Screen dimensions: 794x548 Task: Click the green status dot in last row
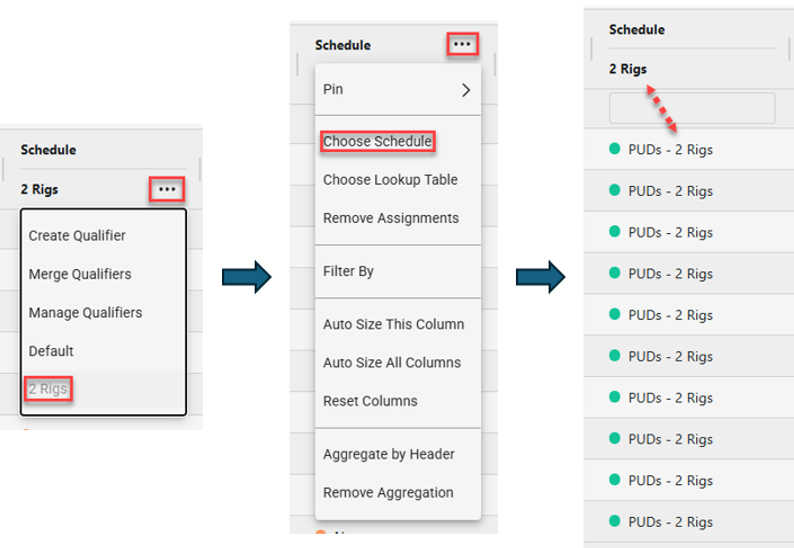pyautogui.click(x=615, y=521)
